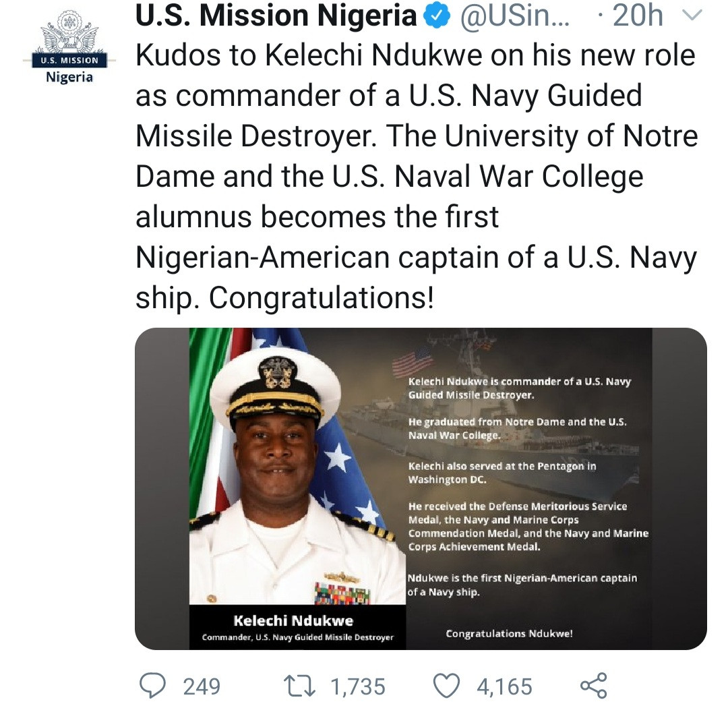728x708 pixels.
Task: Retweet this post using the retweet icon
Action: 299,686
